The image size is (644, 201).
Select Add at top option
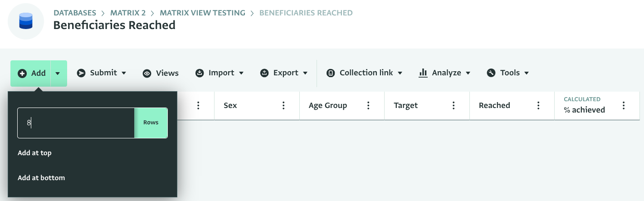(34, 153)
